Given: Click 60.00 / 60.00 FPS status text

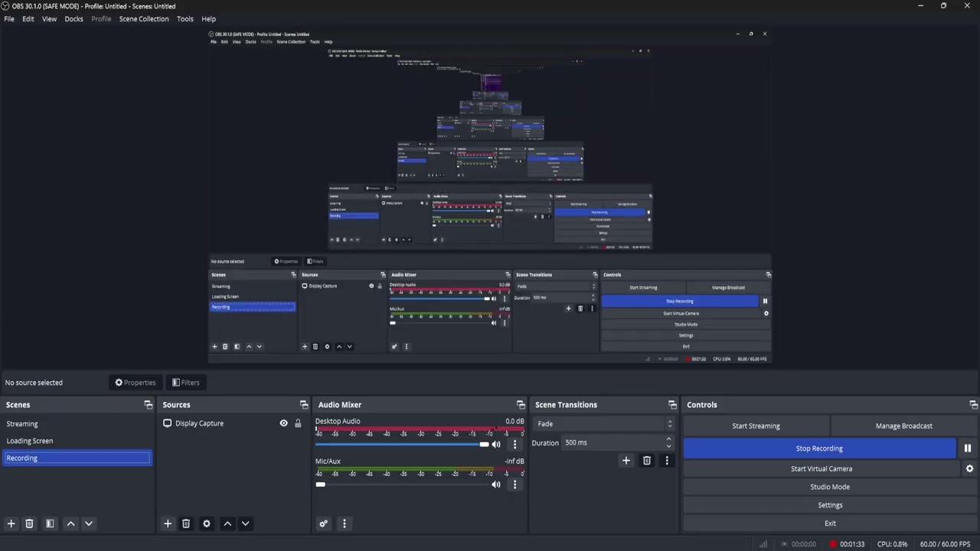Looking at the screenshot, I should (945, 544).
